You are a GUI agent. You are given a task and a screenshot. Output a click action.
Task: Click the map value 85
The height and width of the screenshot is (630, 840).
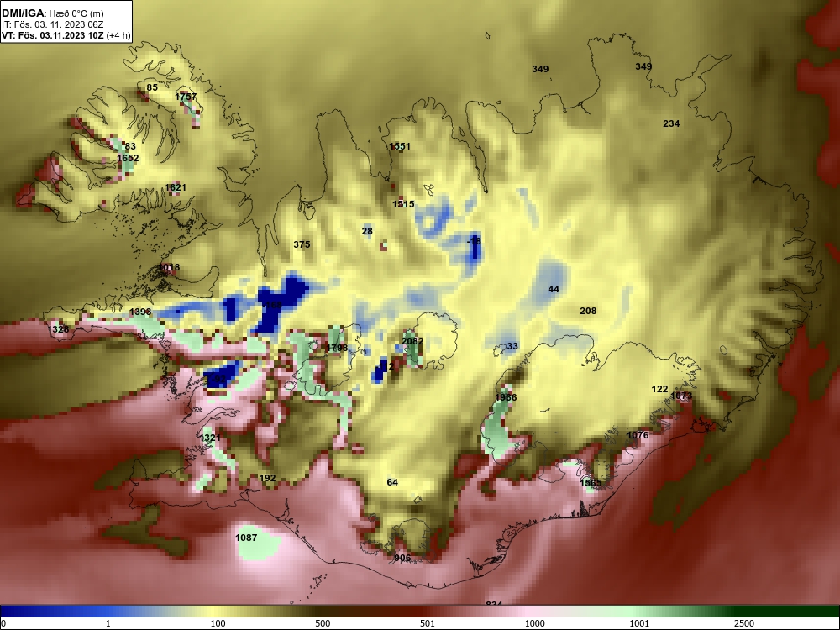click(152, 87)
